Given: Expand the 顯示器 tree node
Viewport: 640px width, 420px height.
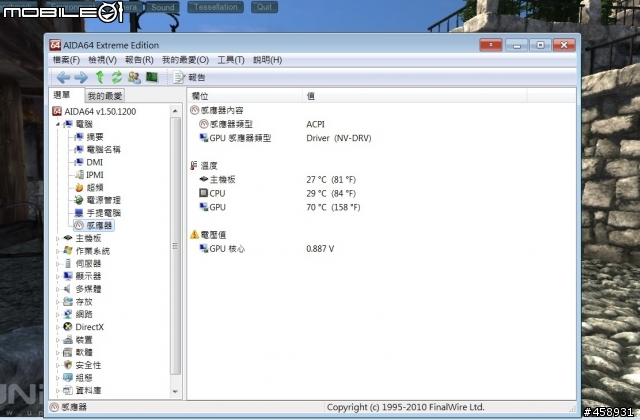Looking at the screenshot, I should tap(58, 276).
